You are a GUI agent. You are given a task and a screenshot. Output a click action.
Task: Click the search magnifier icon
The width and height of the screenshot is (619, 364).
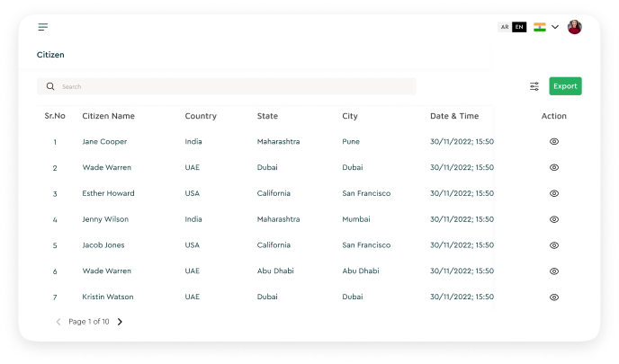[x=50, y=86]
